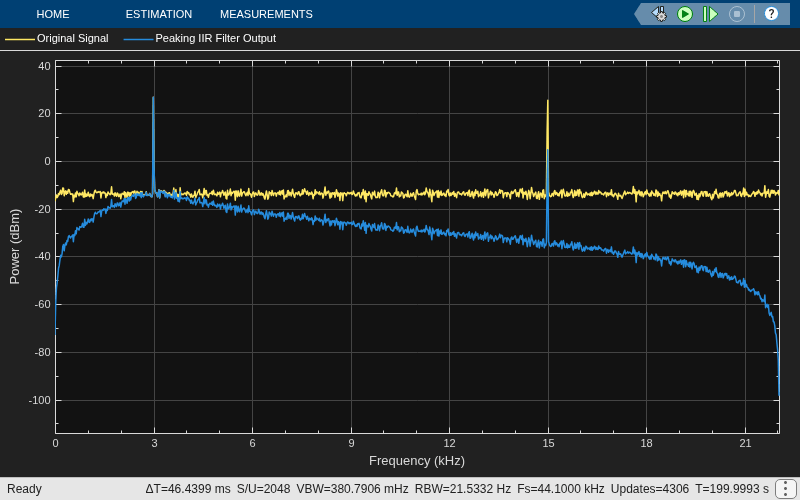Viewport: 800px width, 500px height.
Task: Open the Help question mark icon
Action: tap(771, 14)
